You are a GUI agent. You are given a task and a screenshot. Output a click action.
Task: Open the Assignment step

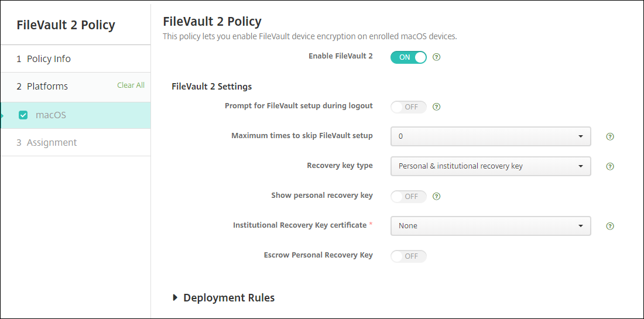(x=52, y=142)
